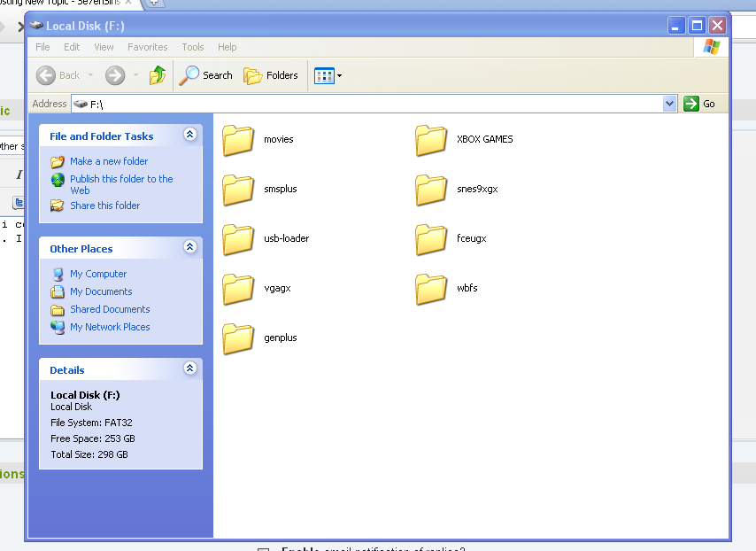Click the Details panel heading

67,370
